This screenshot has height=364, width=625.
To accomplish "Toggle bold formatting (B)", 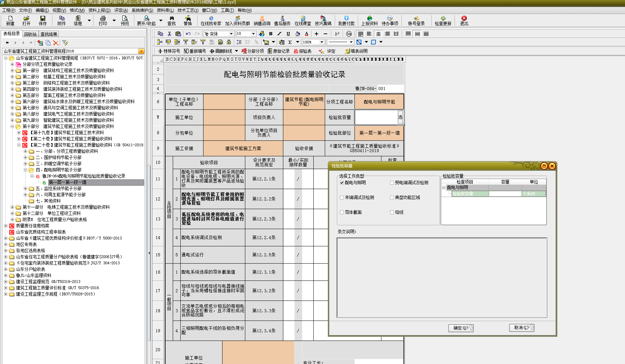I will pos(271,33).
